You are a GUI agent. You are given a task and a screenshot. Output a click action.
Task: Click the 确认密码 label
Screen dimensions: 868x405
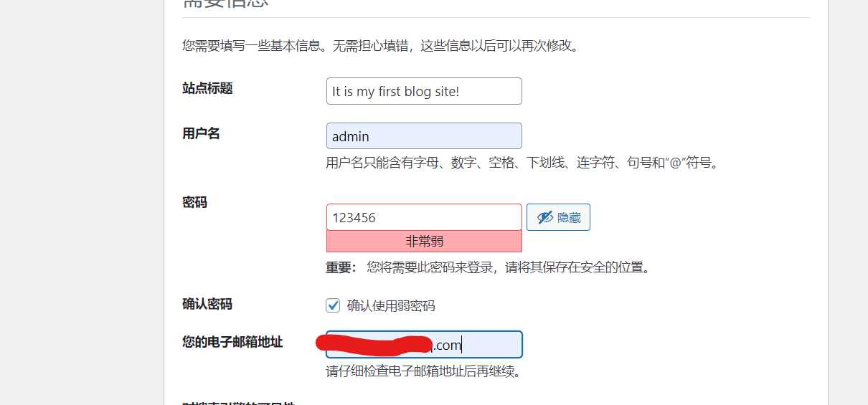208,304
